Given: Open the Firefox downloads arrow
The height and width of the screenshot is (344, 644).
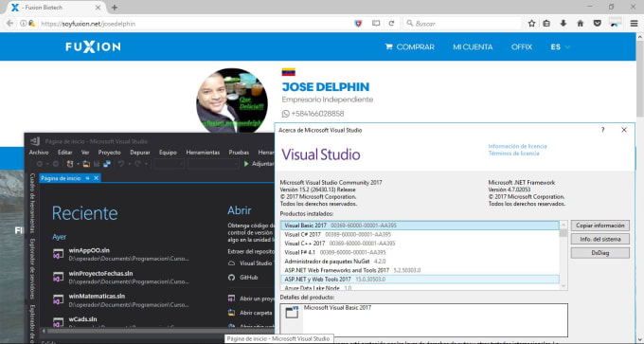Looking at the screenshot, I should click(563, 24).
